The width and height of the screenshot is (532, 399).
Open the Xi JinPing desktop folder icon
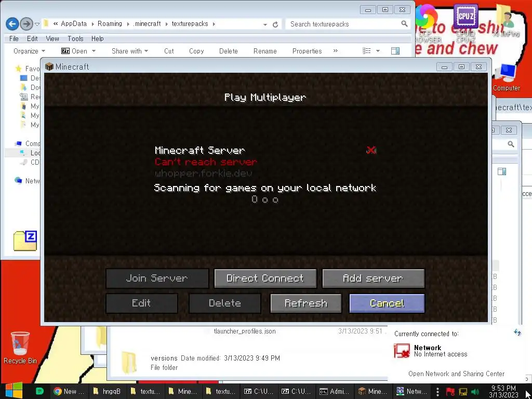[506, 21]
